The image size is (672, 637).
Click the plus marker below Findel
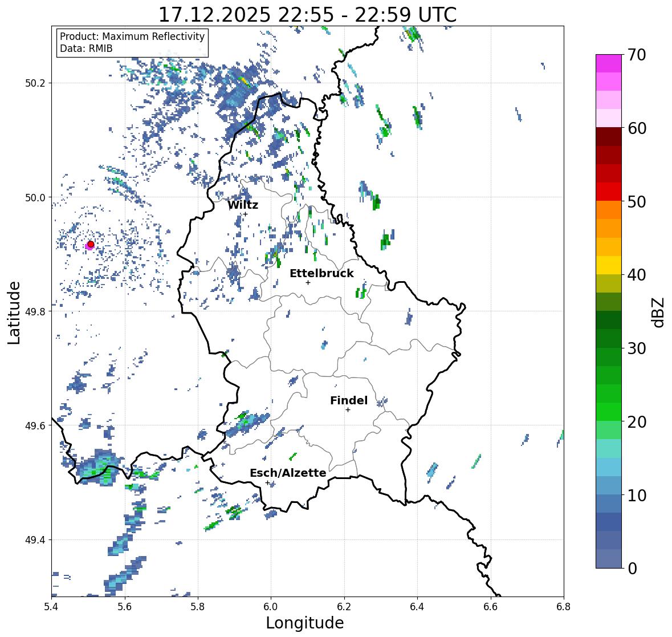(348, 410)
